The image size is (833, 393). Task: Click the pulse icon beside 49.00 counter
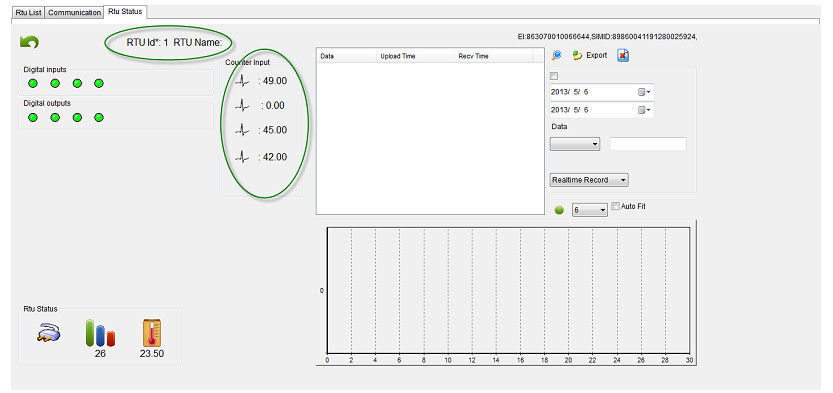click(242, 81)
